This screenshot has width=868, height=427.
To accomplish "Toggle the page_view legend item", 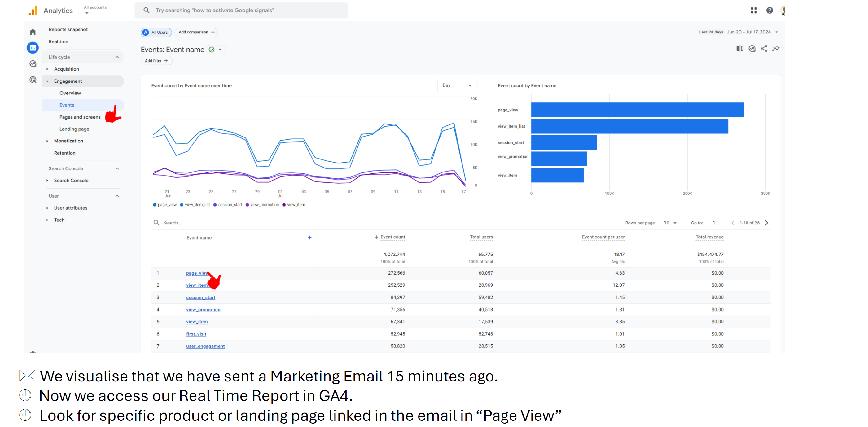I will click(165, 205).
